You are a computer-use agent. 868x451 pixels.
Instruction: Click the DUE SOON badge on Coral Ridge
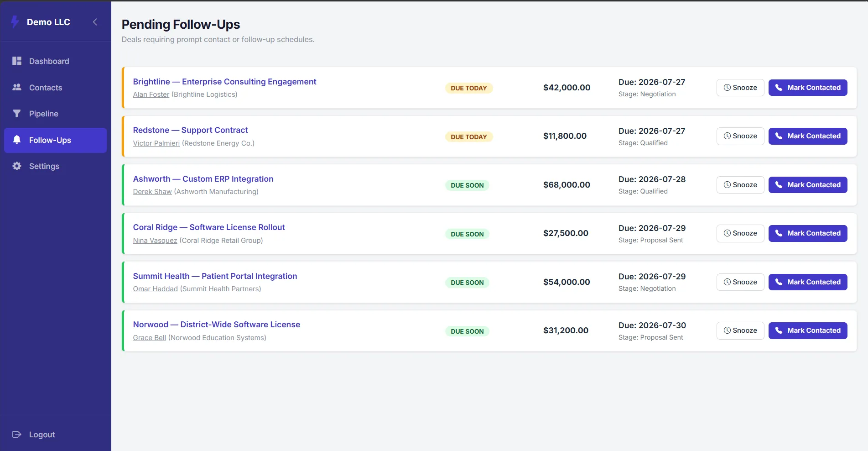tap(467, 234)
